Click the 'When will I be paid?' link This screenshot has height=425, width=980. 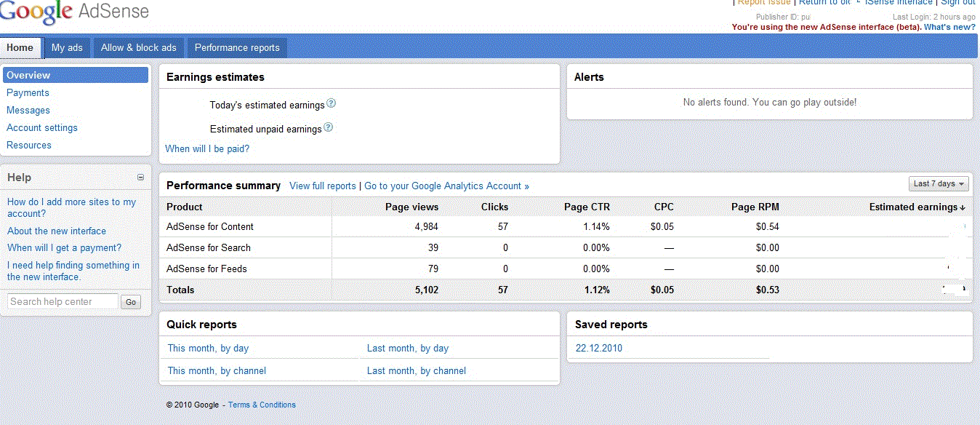point(207,149)
